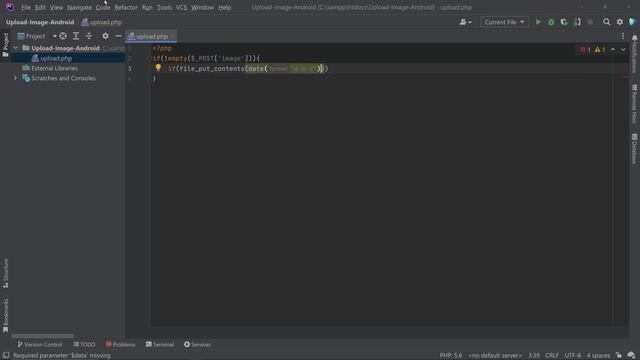Change UTF-8 file encoding
This screenshot has height=360, width=640.
point(573,355)
